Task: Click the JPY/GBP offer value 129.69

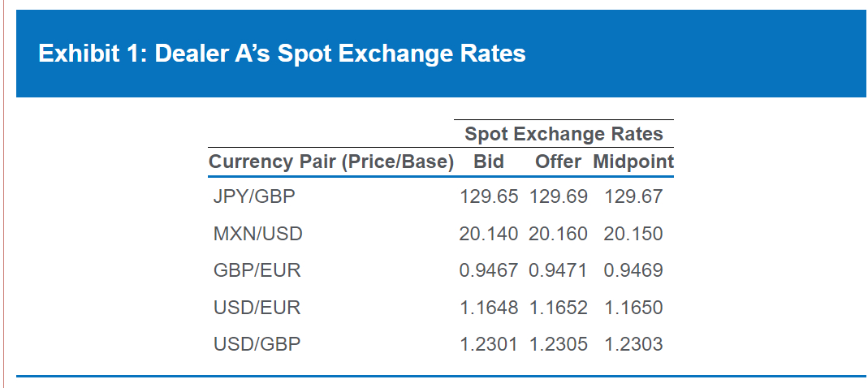Action: click(x=559, y=196)
